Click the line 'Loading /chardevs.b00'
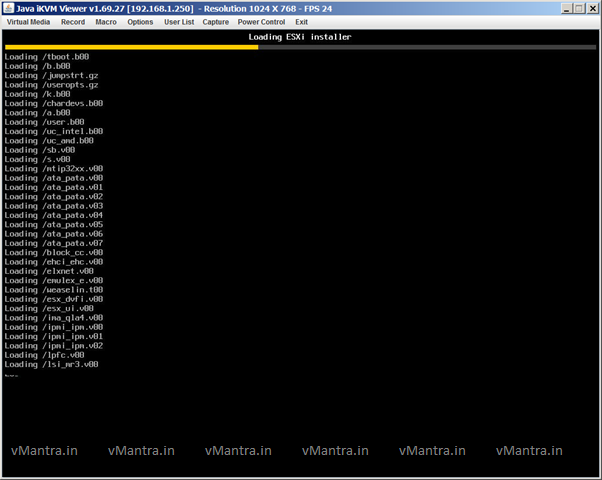The image size is (602, 480). click(x=54, y=103)
